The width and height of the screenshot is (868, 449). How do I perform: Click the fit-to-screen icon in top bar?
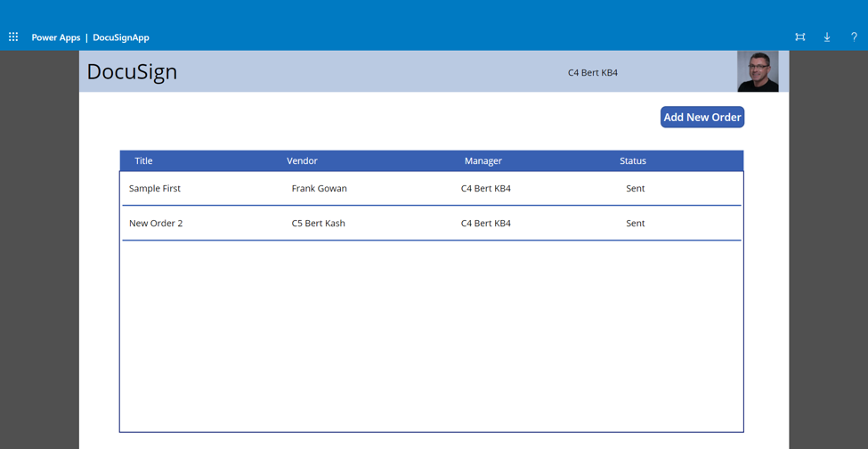point(799,37)
